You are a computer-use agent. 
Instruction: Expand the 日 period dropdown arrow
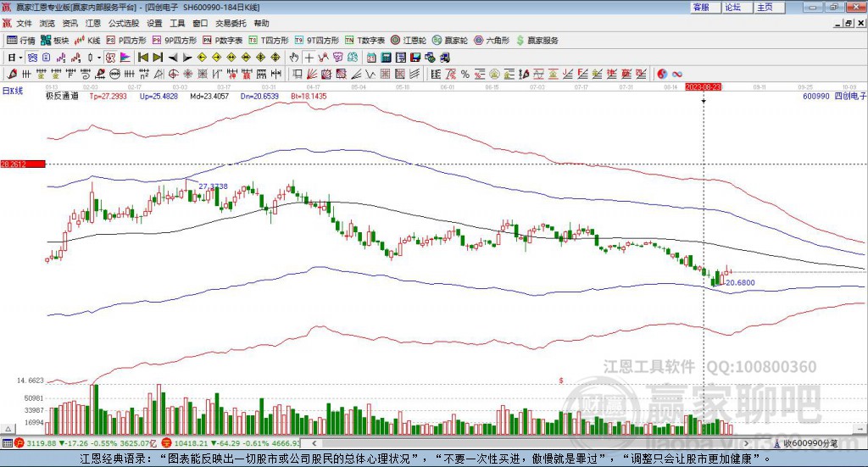[20, 58]
